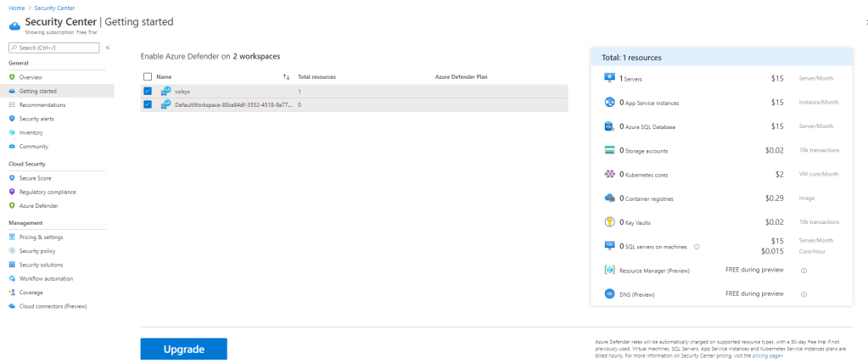This screenshot has height=363, width=868.
Task: Click the info icon next to SQL servers on machines
Action: tap(697, 247)
